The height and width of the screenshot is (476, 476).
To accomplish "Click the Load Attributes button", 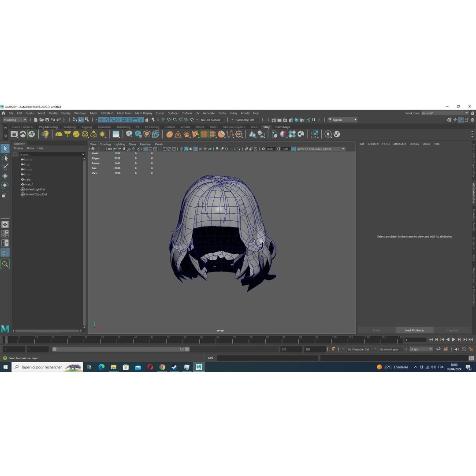I will coord(414,330).
